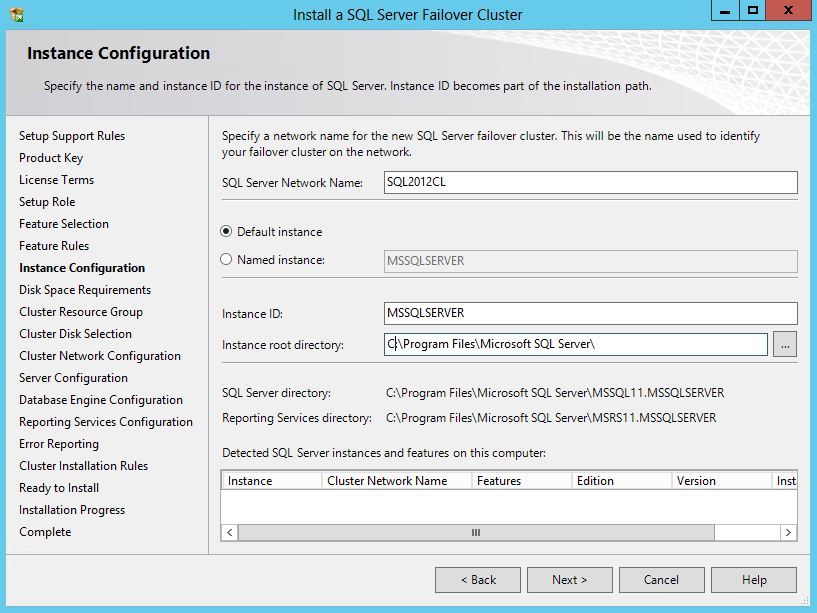Click the SQL Server directory path text
The image size is (817, 613).
[555, 393]
